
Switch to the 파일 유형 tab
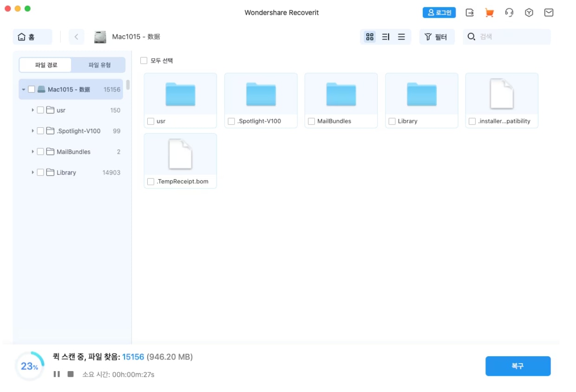pos(99,65)
